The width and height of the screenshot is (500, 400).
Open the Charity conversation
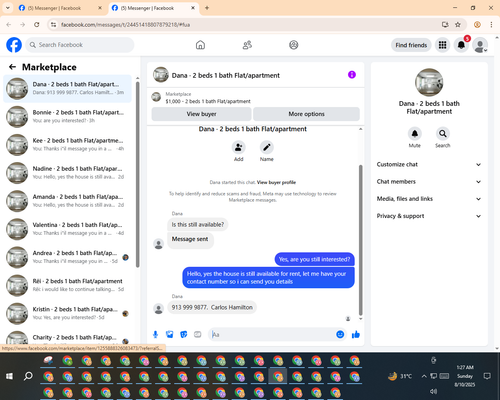coord(67,338)
